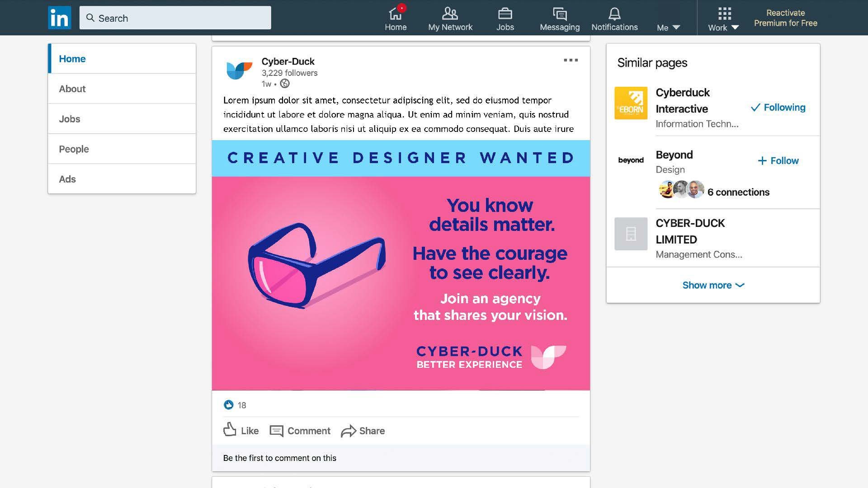Open the Cyberduck Interactive page
The height and width of the screenshot is (488, 868).
click(683, 100)
